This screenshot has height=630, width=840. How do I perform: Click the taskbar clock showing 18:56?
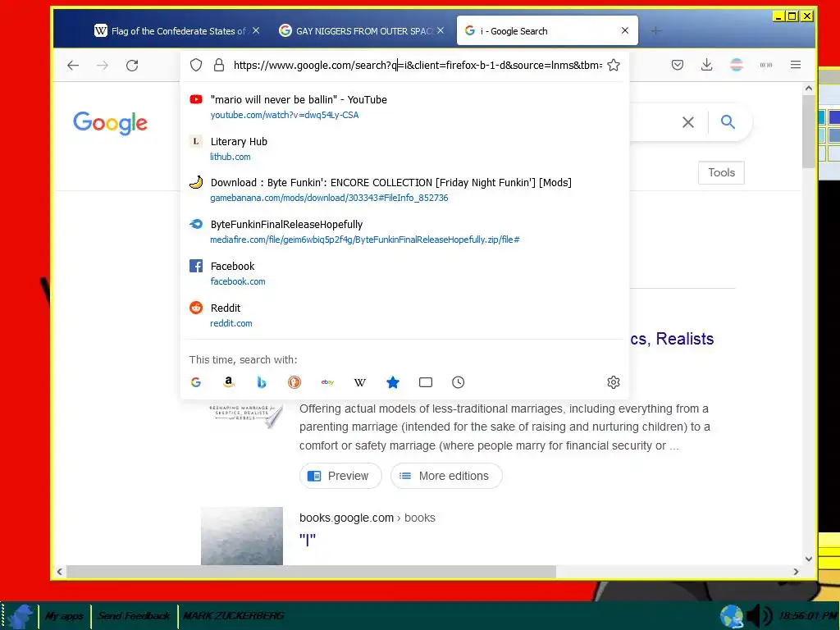808,616
